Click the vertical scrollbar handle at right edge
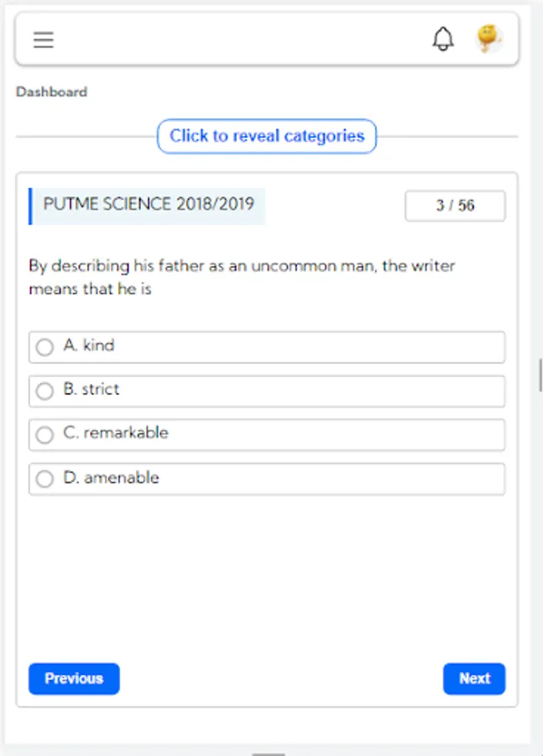 tap(540, 375)
